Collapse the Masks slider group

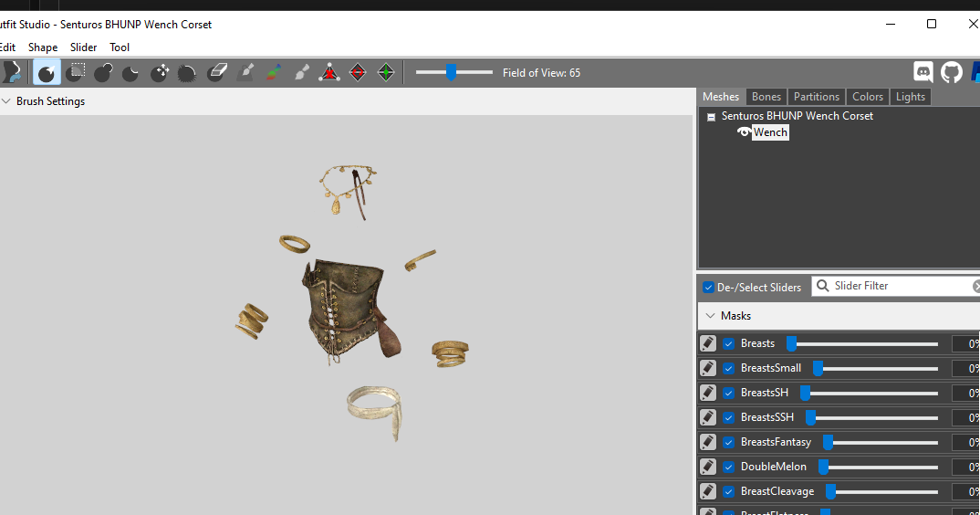[710, 316]
